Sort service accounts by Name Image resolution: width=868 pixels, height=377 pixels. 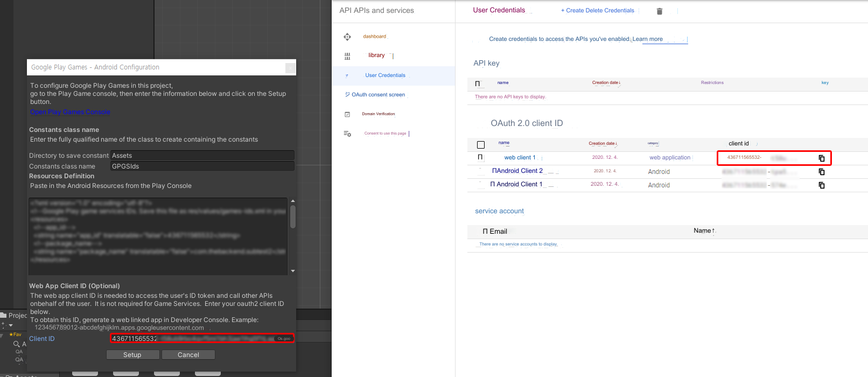704,231
